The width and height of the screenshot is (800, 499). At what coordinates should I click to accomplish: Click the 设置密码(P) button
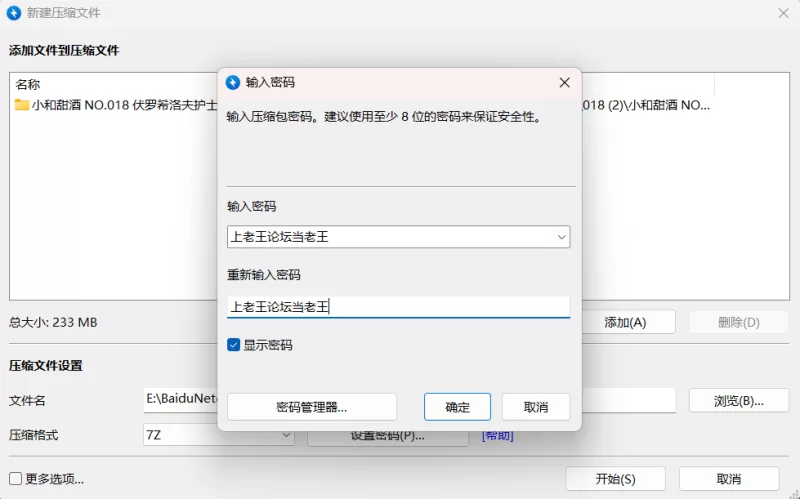388,438
